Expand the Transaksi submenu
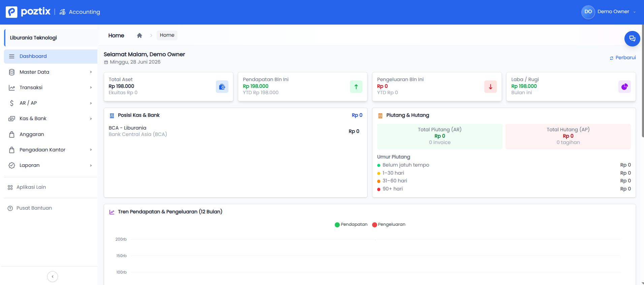644x285 pixels. (x=51, y=87)
